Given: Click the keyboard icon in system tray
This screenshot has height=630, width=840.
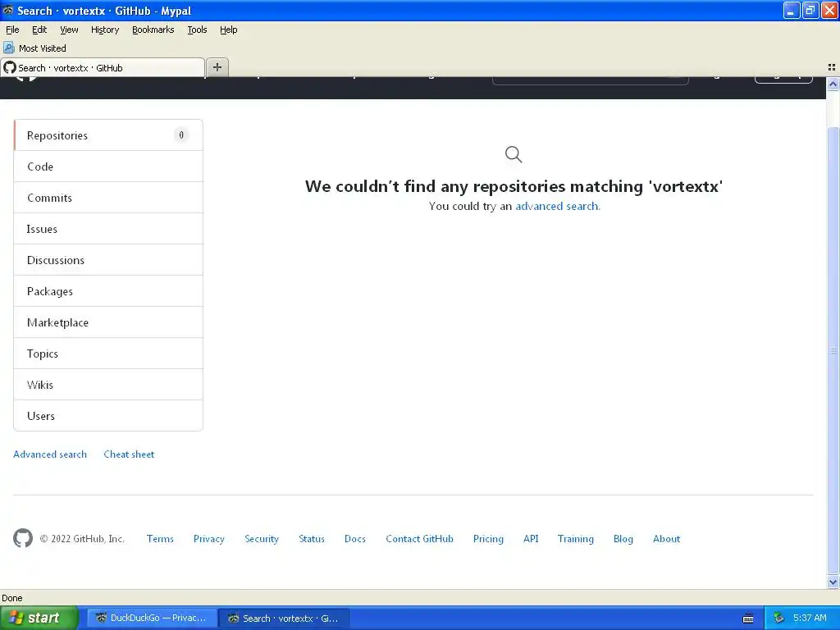Looking at the screenshot, I should [x=748, y=619].
